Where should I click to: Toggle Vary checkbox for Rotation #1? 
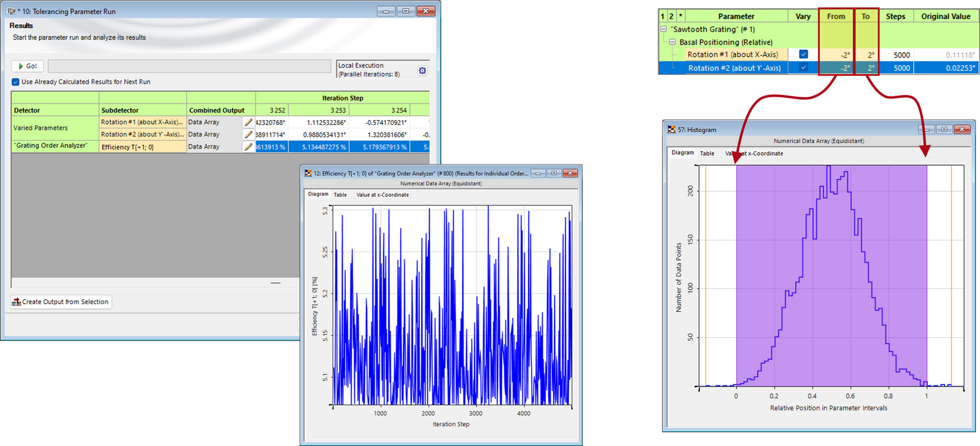tap(803, 54)
